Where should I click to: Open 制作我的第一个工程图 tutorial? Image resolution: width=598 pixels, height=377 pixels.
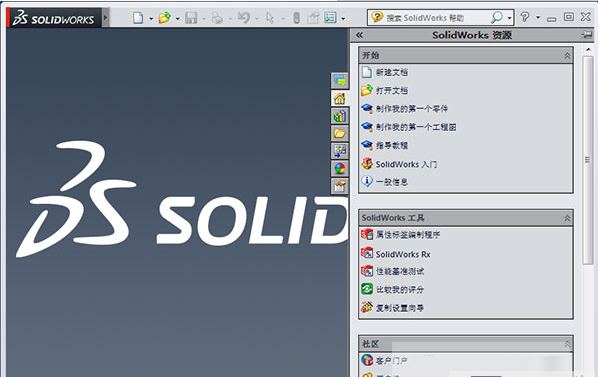416,127
